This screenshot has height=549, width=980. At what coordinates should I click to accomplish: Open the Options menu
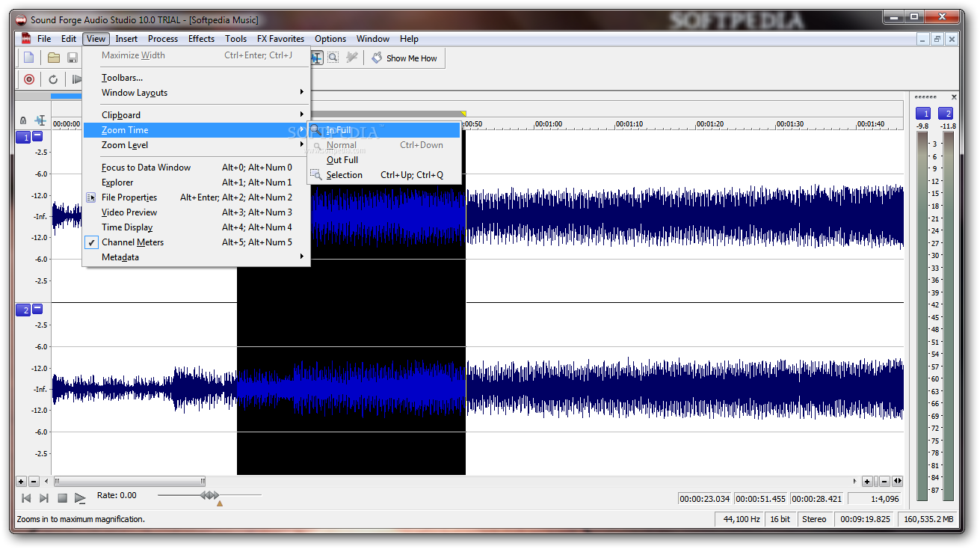[x=330, y=39]
